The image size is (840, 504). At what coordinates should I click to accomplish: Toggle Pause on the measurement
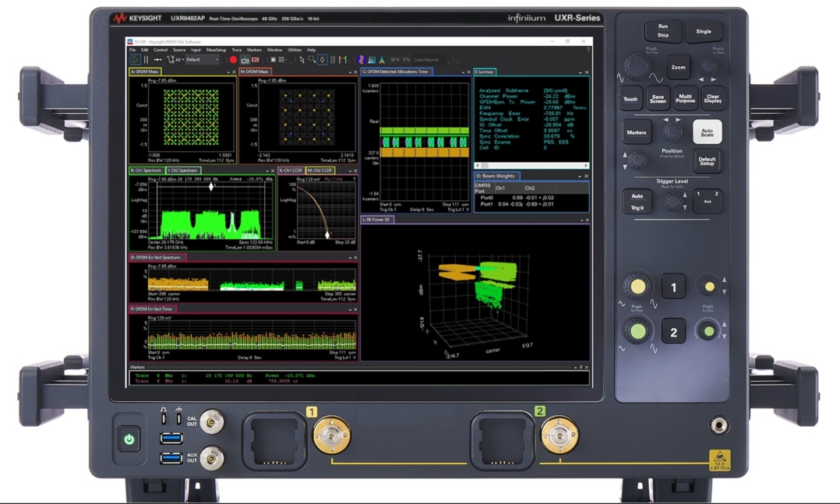pyautogui.click(x=145, y=60)
